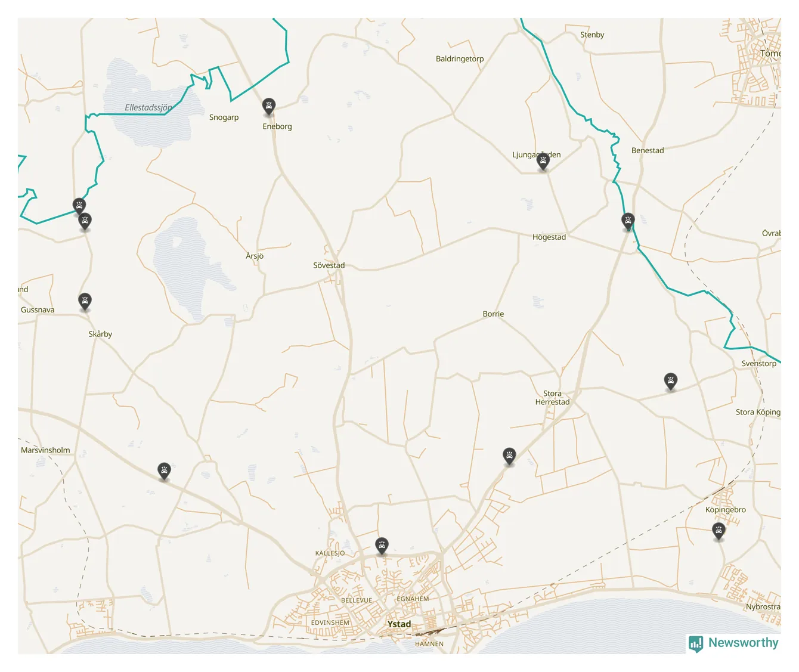The height and width of the screenshot is (672, 799).
Task: Select upper marker of the western marker pair
Action: click(79, 206)
